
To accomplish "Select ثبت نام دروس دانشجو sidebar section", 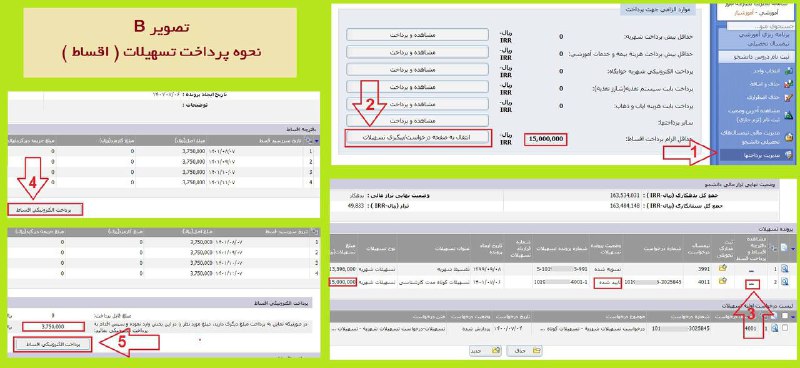I will pyautogui.click(x=758, y=57).
